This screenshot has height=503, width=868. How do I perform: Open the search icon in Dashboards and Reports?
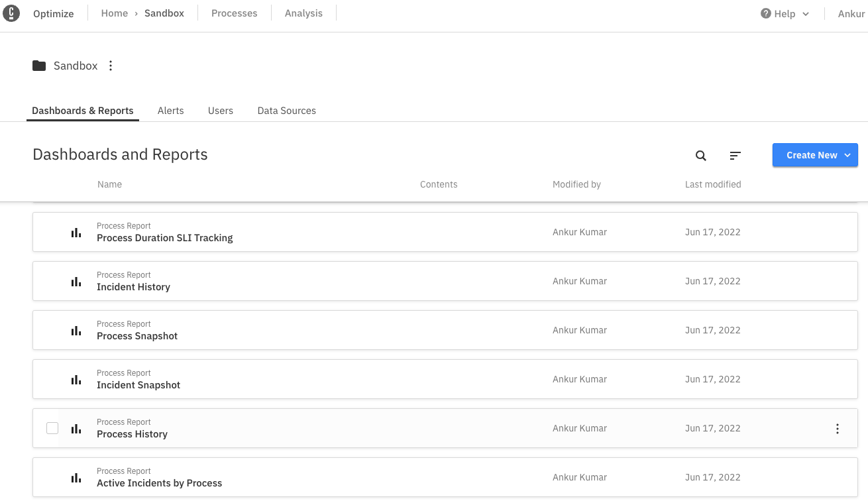[701, 156]
